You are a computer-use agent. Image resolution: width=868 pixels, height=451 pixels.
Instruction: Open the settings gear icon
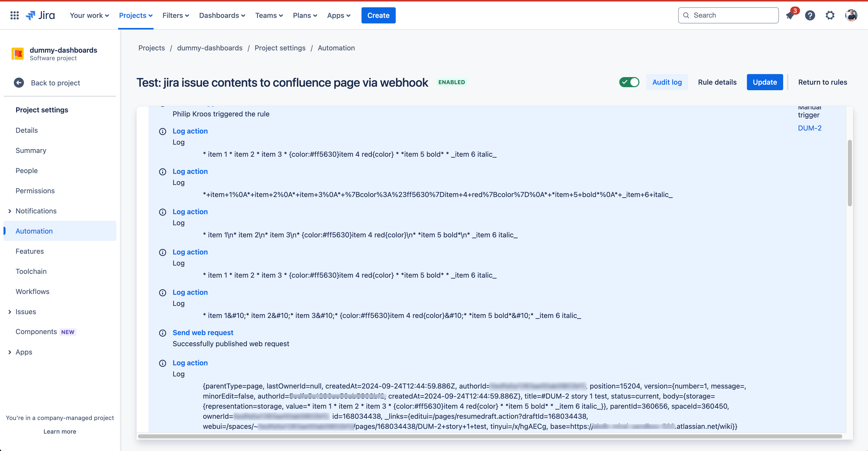click(830, 15)
